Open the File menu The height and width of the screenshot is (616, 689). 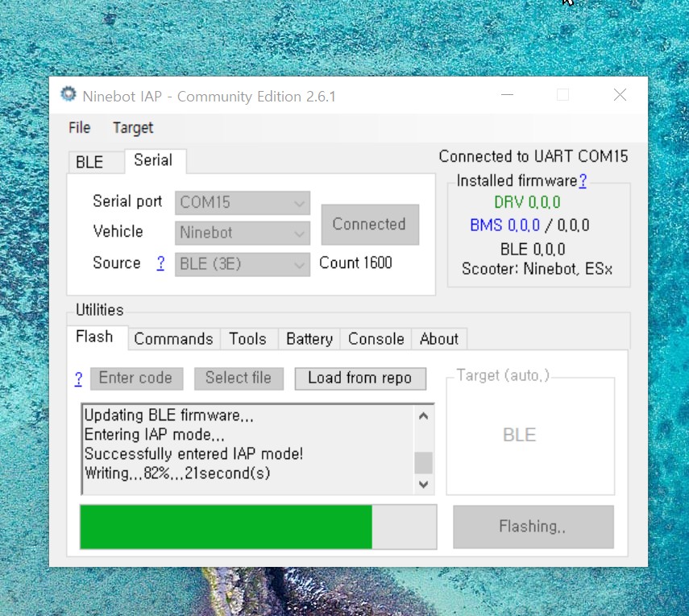pyautogui.click(x=80, y=128)
